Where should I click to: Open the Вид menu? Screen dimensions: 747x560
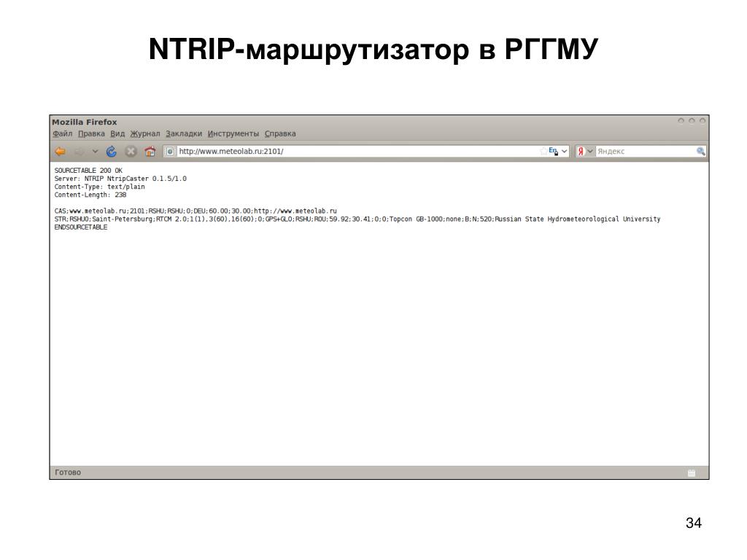coord(117,134)
